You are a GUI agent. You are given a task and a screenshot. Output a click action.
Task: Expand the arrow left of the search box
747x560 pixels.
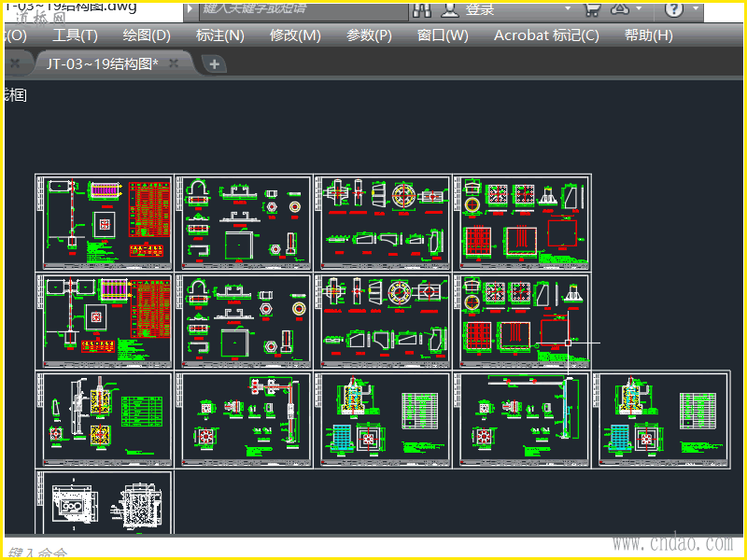[x=190, y=9]
